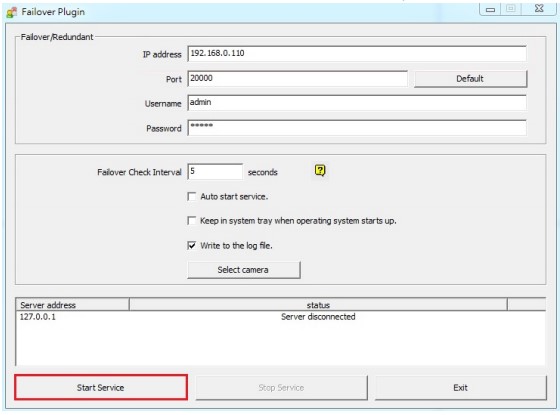Select the Username text box

tap(357, 103)
